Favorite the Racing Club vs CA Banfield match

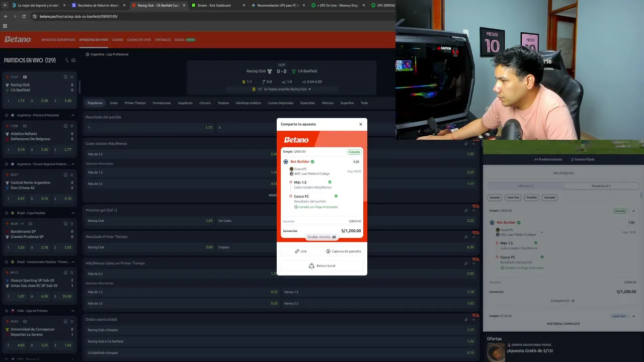[72, 77]
